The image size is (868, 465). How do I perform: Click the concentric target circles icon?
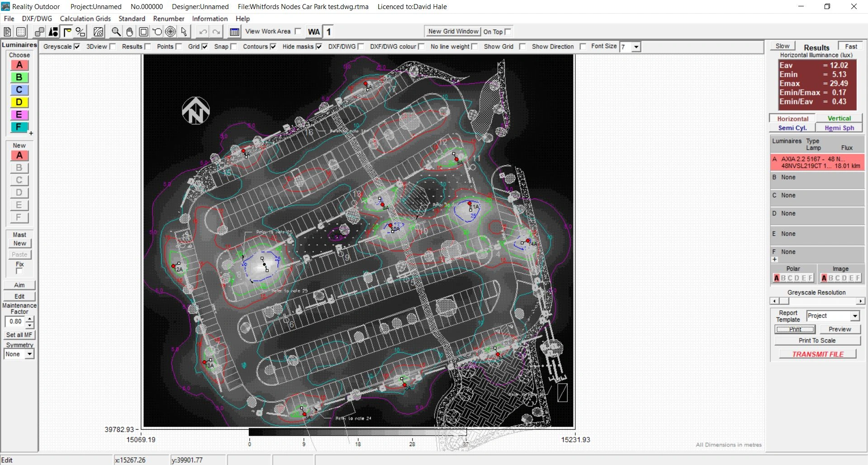171,32
